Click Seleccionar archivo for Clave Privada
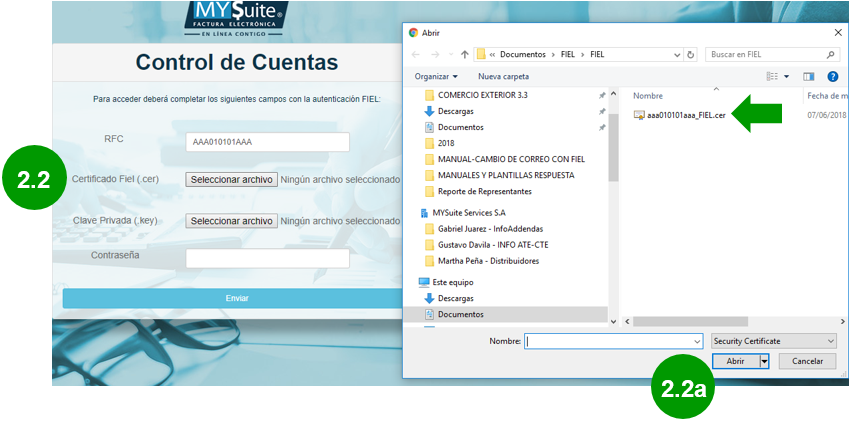The image size is (850, 421). [x=231, y=221]
